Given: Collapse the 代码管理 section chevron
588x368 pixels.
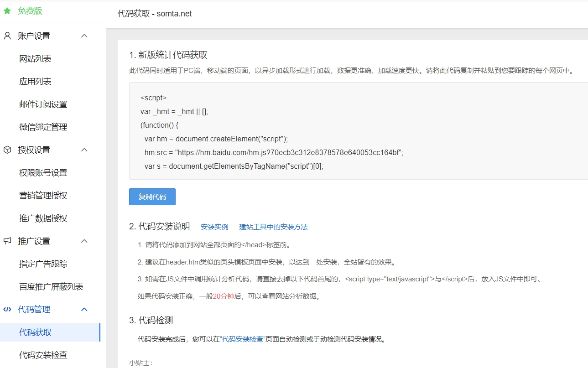Looking at the screenshot, I should 84,310.
